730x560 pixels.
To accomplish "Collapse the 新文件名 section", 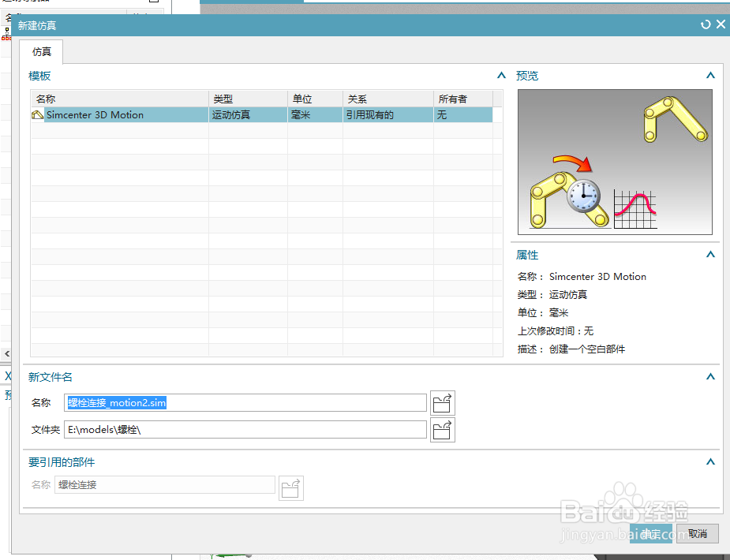I will [710, 377].
